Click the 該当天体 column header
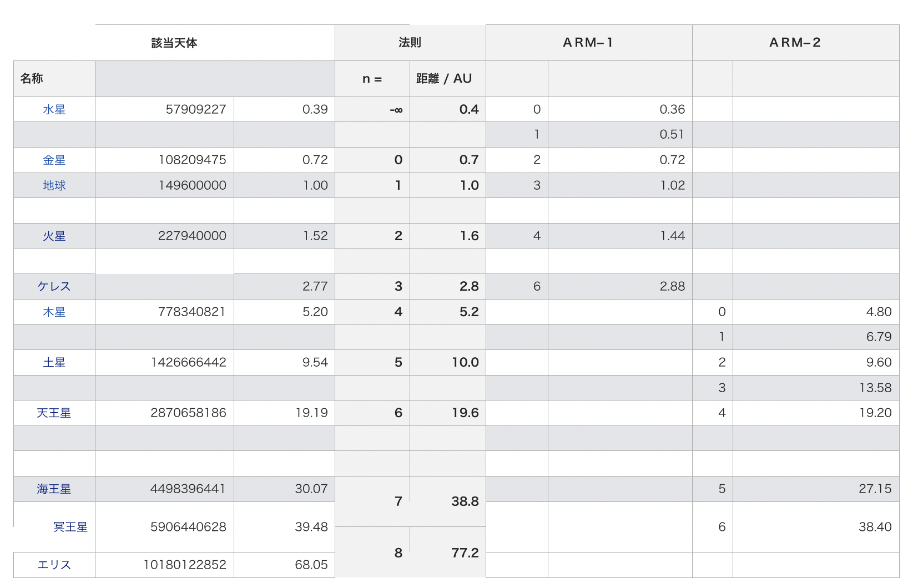This screenshot has height=588, width=908. (x=174, y=43)
